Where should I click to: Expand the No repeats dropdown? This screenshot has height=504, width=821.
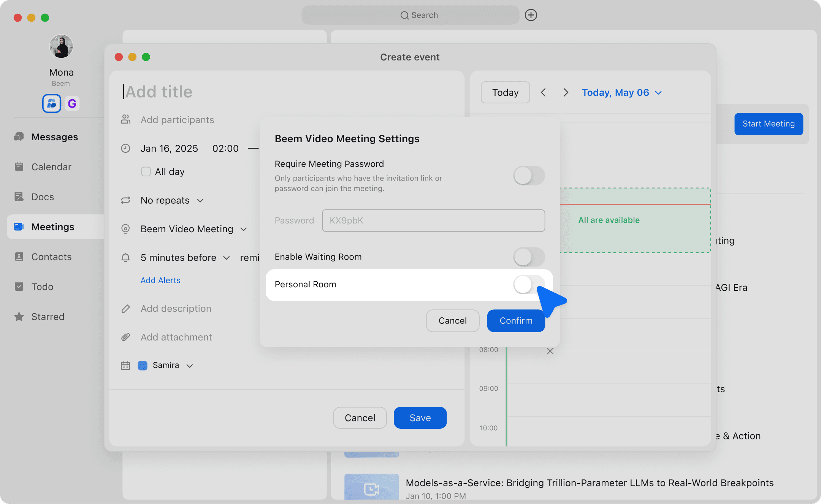coord(172,200)
